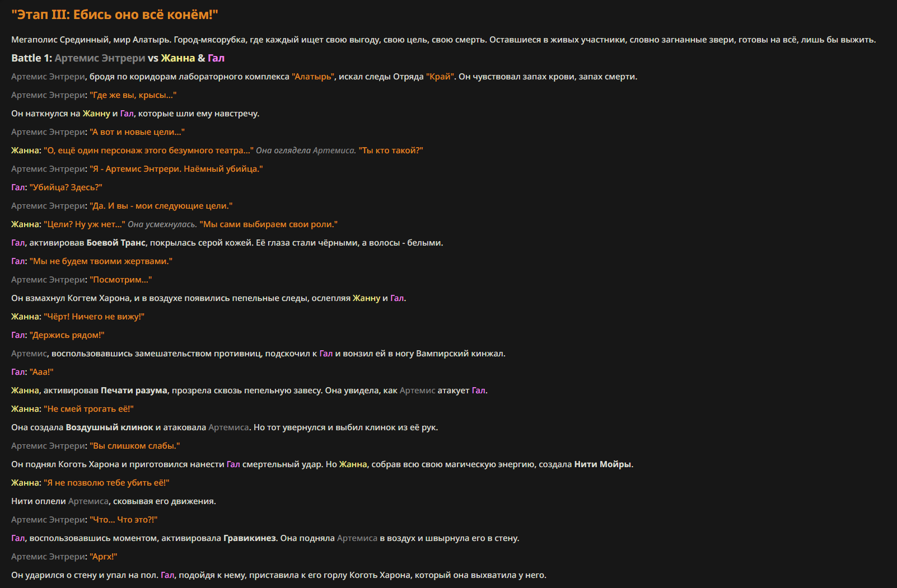Click the orange heading "Этап III: Ебись оно всё конём!"

pos(115,15)
